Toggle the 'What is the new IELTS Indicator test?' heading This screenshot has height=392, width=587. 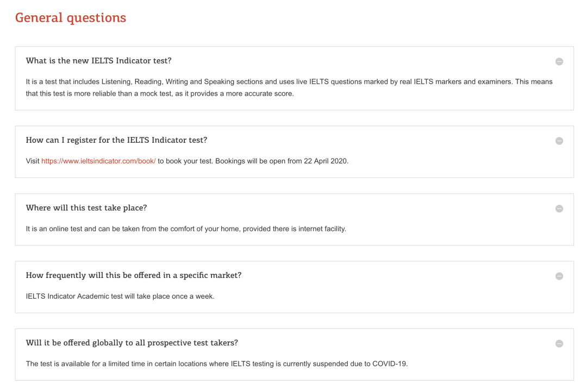pos(98,61)
